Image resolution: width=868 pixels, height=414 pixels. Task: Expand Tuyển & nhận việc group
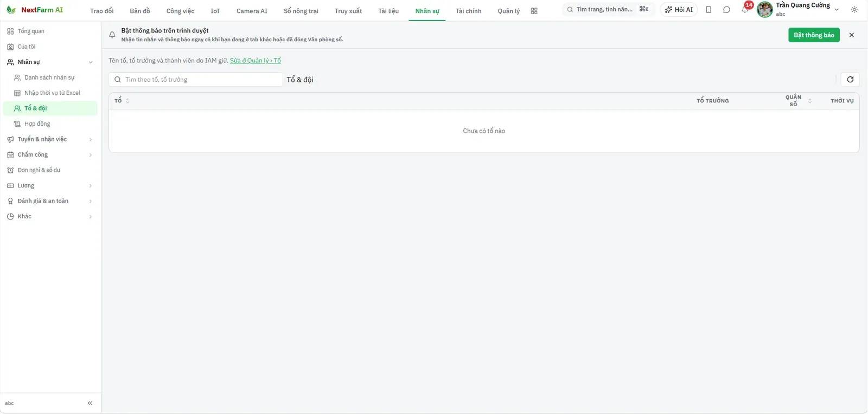point(50,139)
